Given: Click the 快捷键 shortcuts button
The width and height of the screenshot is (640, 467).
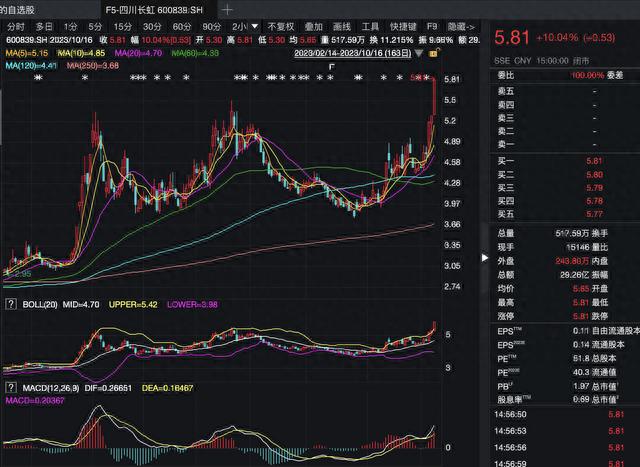Looking at the screenshot, I should click(403, 27).
